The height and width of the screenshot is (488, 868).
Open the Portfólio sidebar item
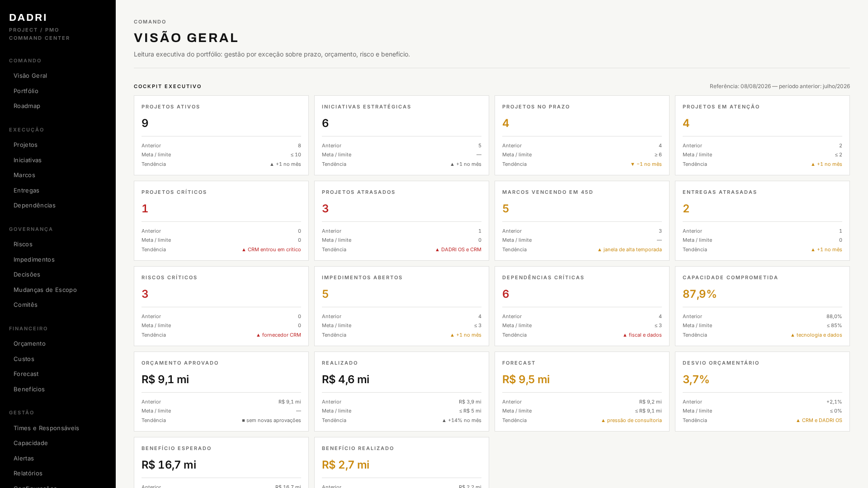tap(58, 91)
